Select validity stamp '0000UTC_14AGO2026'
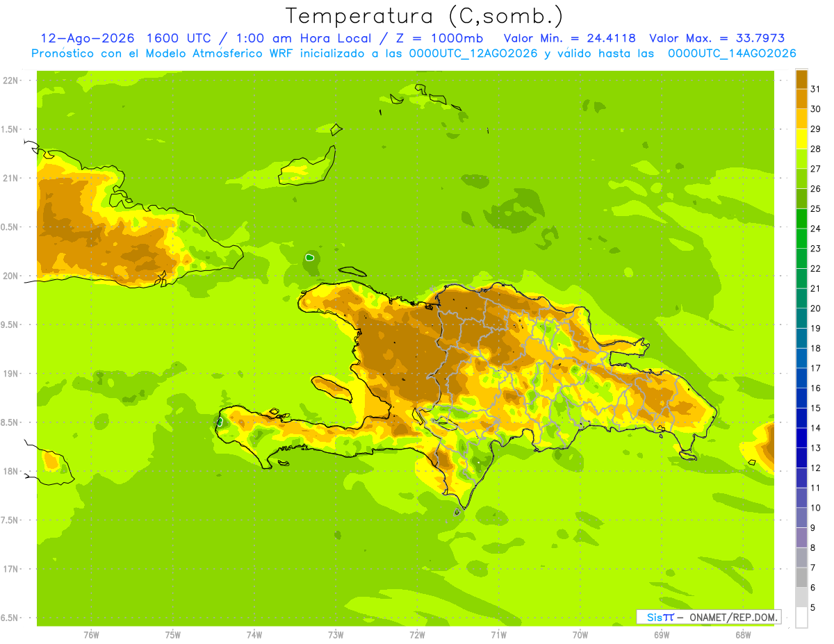The height and width of the screenshot is (644, 834). coord(732,53)
